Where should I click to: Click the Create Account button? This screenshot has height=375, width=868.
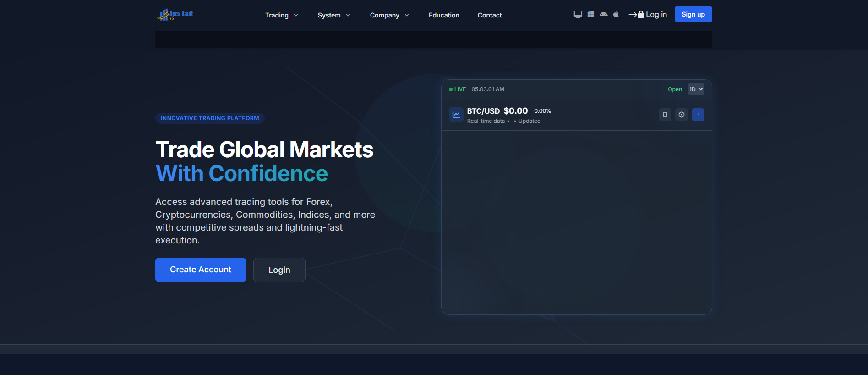(201, 270)
